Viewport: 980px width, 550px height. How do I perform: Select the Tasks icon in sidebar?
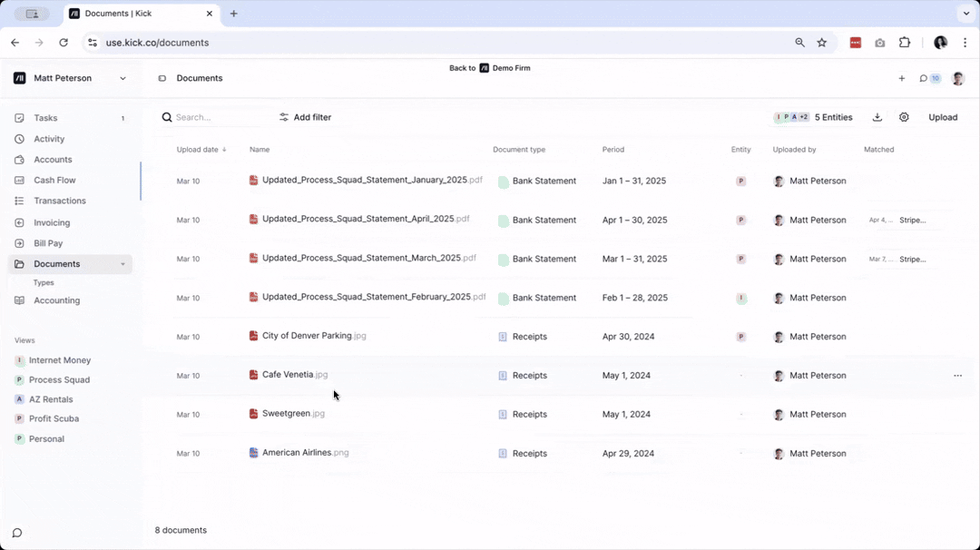coord(20,118)
